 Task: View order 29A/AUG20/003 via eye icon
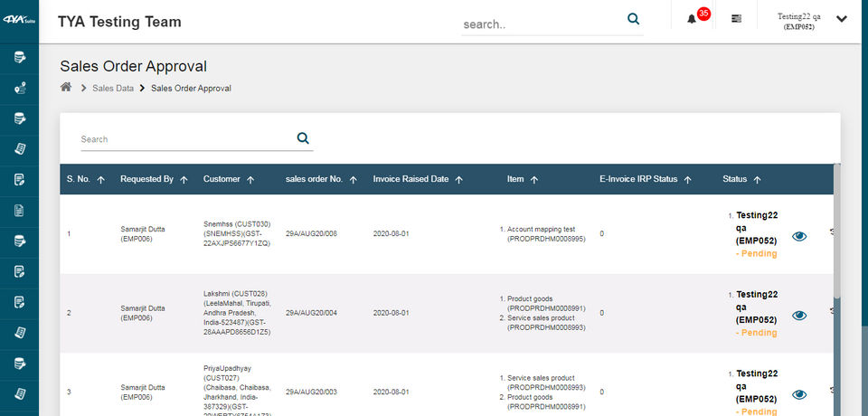[798, 394]
